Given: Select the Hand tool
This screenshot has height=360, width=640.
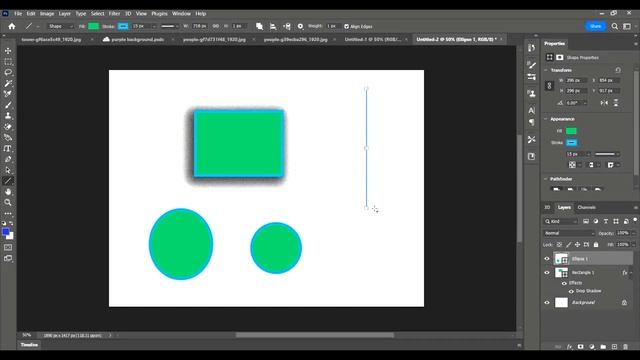Looking at the screenshot, I should pyautogui.click(x=8, y=192).
